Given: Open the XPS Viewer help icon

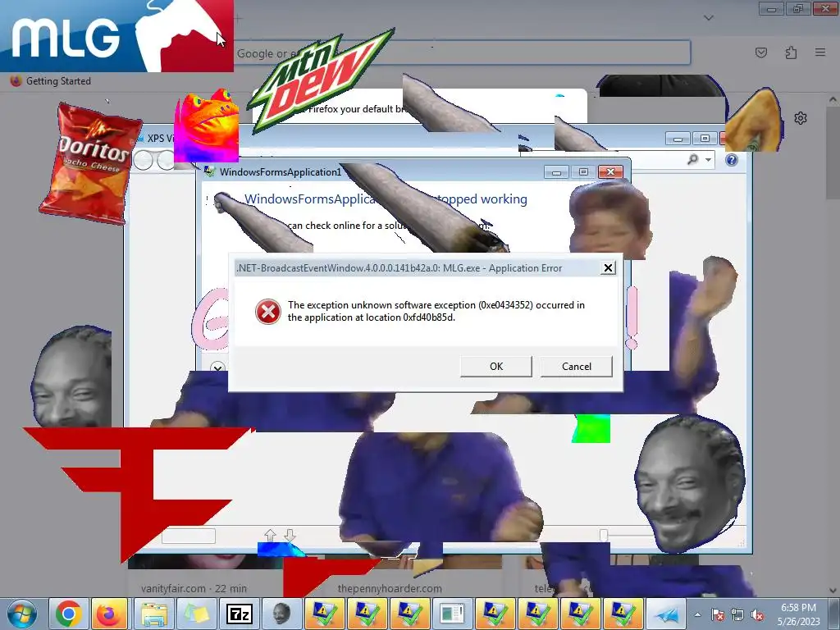Looking at the screenshot, I should tap(732, 160).
